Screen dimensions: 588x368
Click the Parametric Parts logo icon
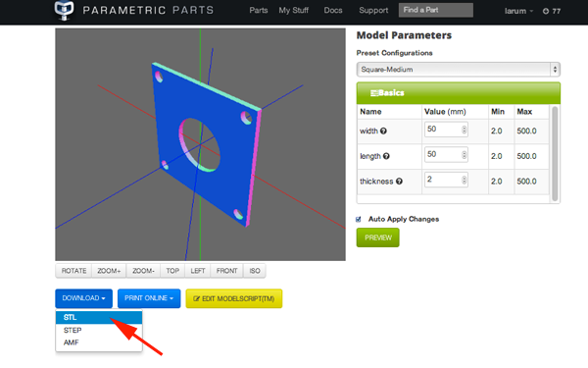click(x=64, y=10)
